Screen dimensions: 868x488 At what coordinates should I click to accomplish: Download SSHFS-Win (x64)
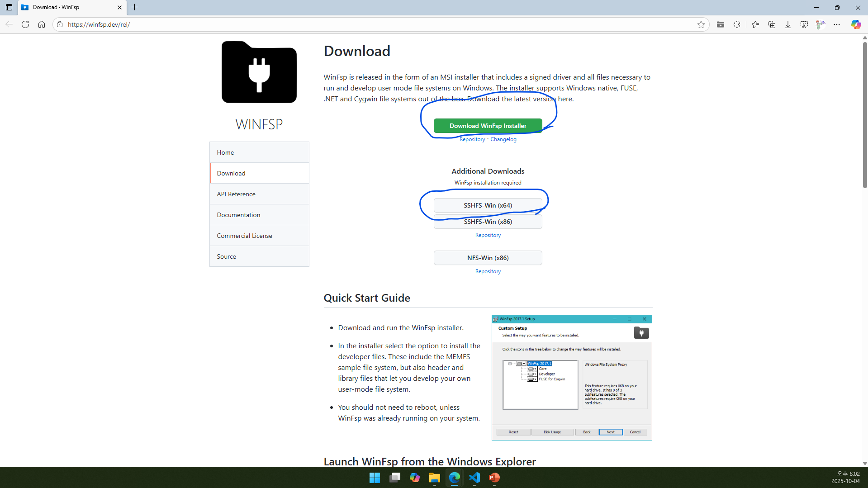[488, 205]
